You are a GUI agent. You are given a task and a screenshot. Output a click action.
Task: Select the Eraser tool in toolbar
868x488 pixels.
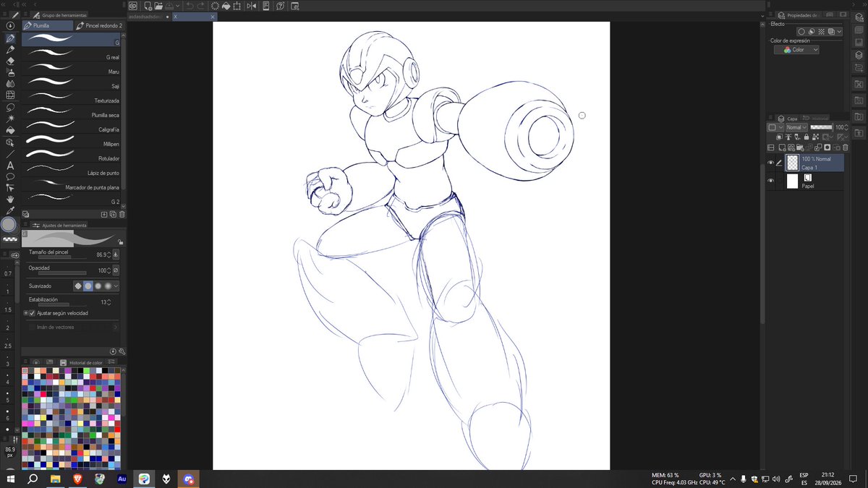10,61
